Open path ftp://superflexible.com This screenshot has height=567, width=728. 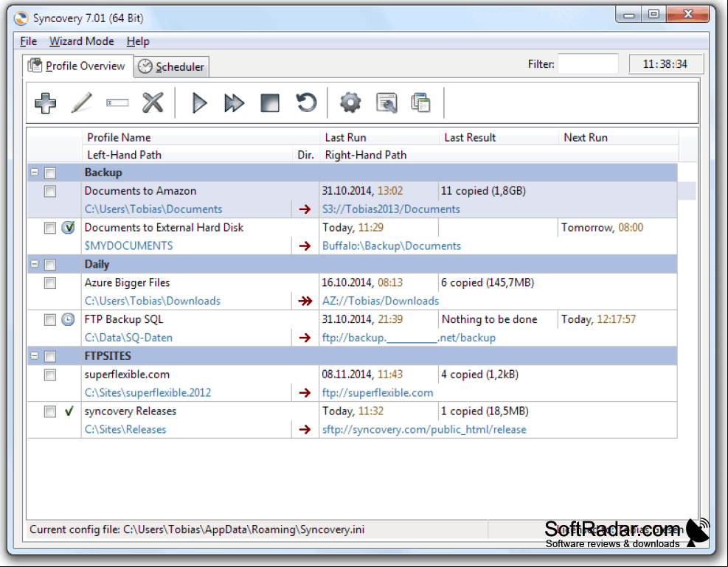tap(378, 393)
